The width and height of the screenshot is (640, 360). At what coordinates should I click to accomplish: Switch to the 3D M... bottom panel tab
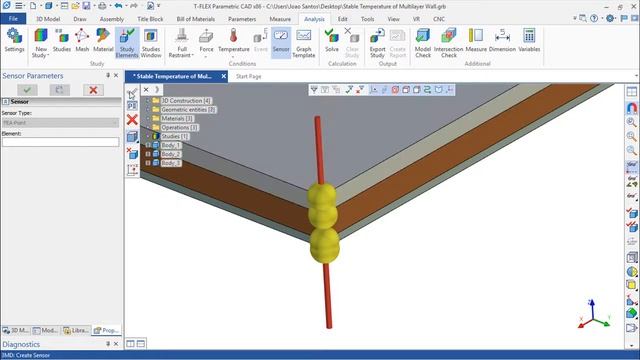[x=16, y=330]
